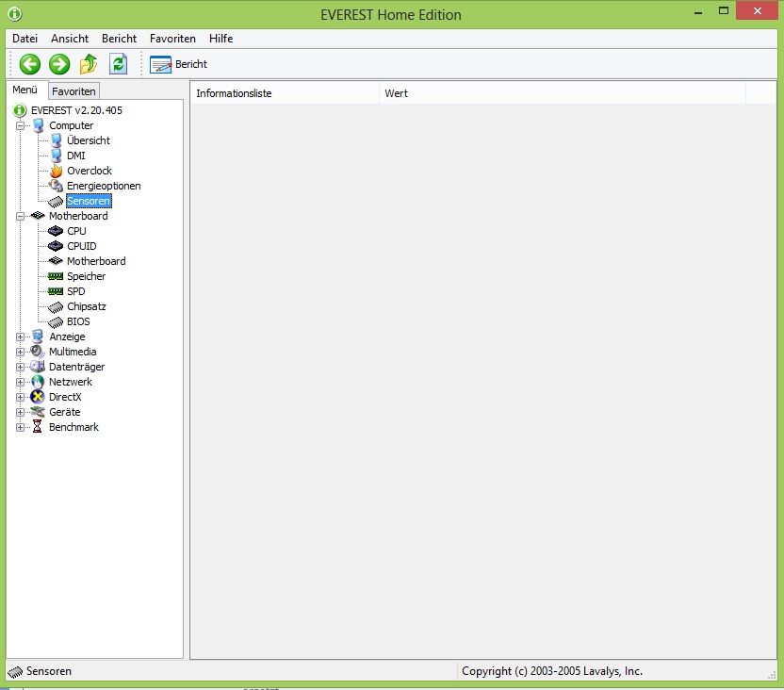The height and width of the screenshot is (690, 784).
Task: Open the Datei menu
Action: coord(25,39)
